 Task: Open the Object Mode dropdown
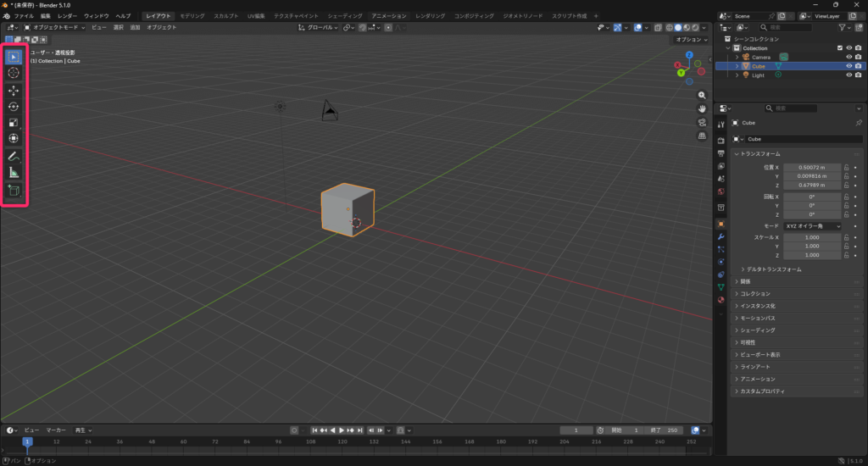[55, 28]
